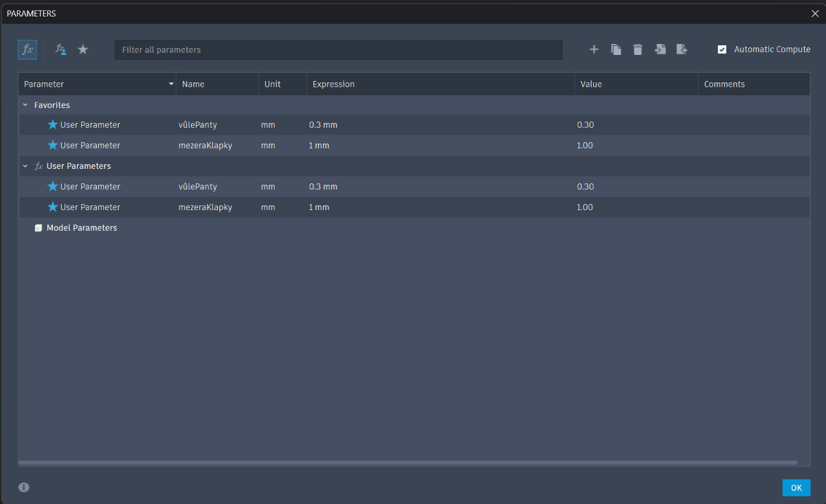
Task: Click the Name column header
Action: (217, 84)
